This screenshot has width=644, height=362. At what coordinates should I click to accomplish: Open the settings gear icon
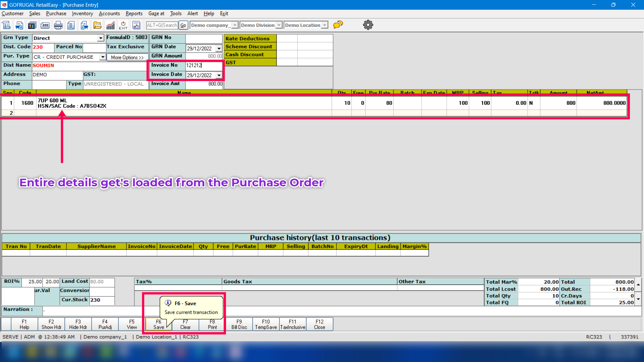368,25
